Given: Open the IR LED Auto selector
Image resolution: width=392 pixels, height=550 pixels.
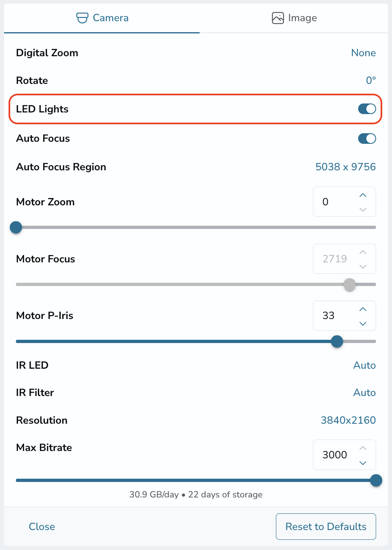Looking at the screenshot, I should 364,365.
